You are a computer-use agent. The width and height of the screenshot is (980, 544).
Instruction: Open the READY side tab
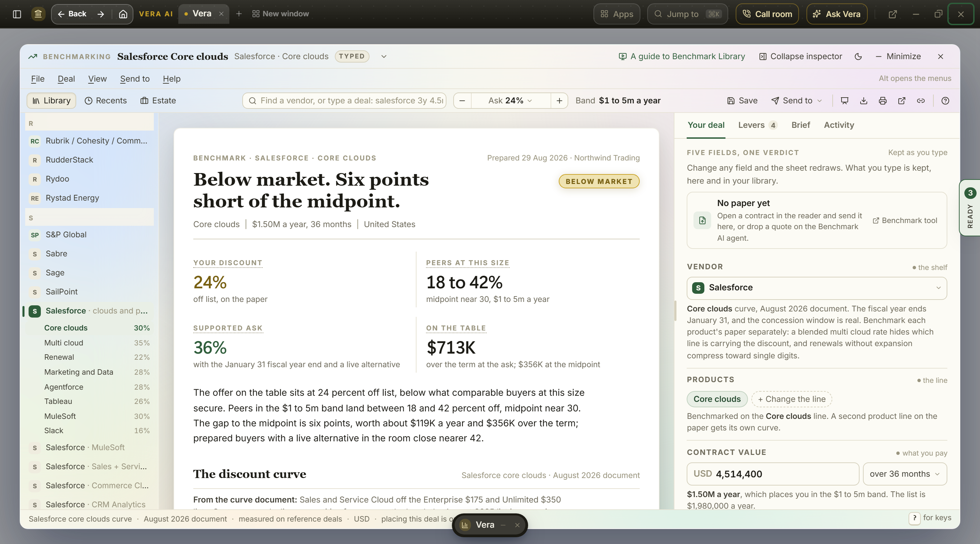click(970, 208)
